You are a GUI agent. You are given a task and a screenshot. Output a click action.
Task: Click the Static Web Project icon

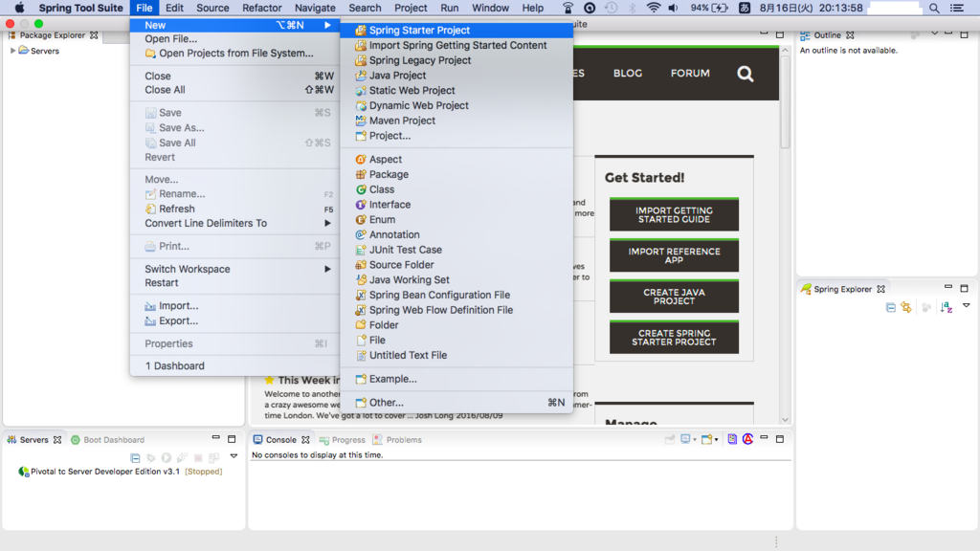(x=361, y=91)
